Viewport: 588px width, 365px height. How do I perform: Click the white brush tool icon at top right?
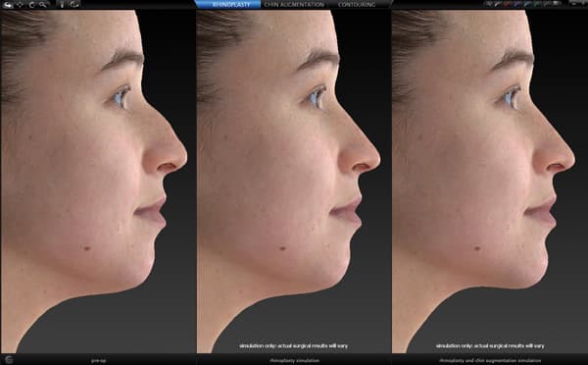[x=497, y=4]
